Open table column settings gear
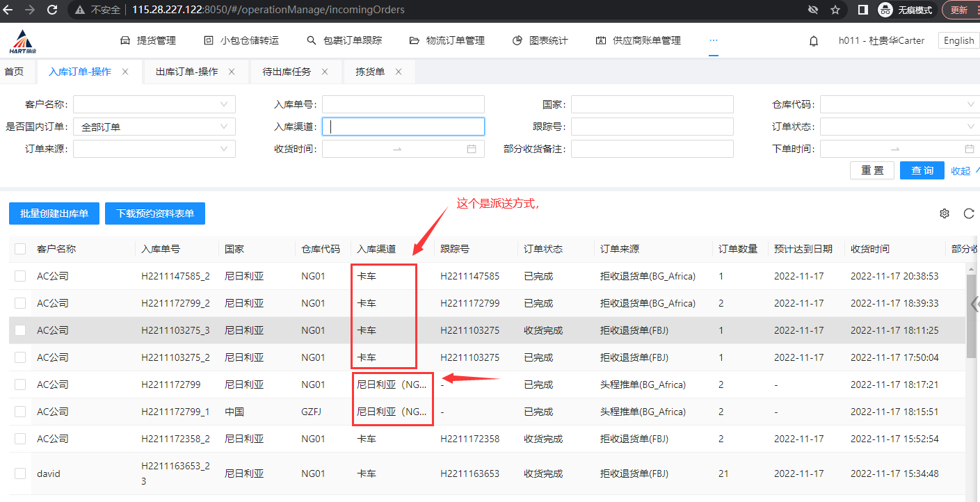Screen dimensions: 980x502 [944, 213]
